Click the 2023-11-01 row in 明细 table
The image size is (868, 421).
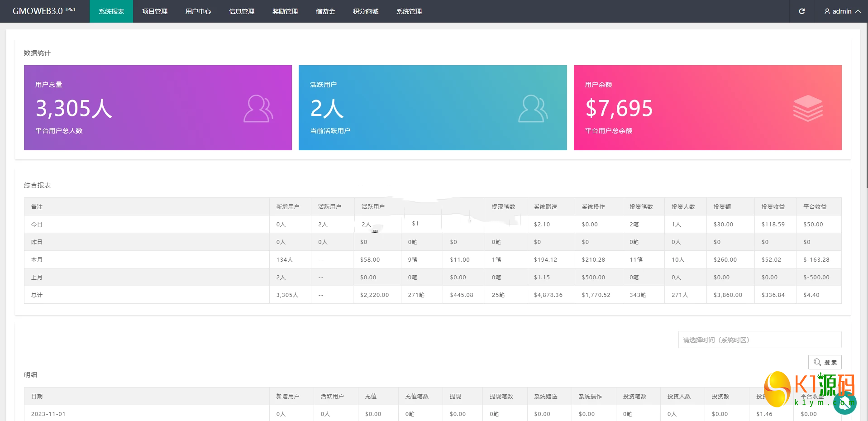(x=48, y=414)
